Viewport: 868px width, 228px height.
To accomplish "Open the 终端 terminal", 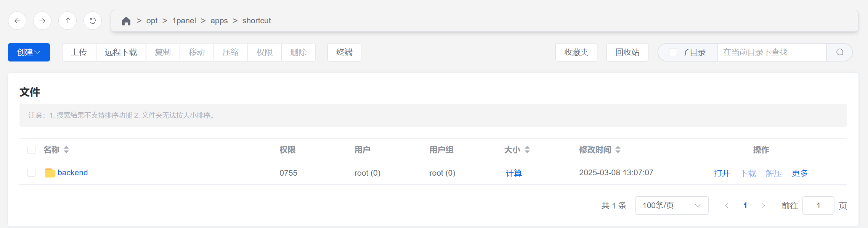I will [344, 52].
